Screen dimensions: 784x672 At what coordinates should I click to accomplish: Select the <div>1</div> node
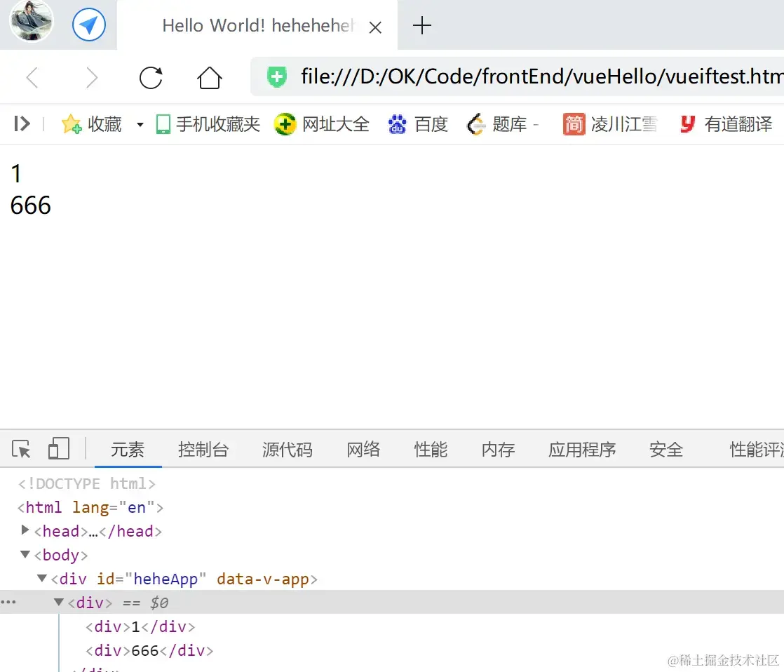[x=140, y=626]
